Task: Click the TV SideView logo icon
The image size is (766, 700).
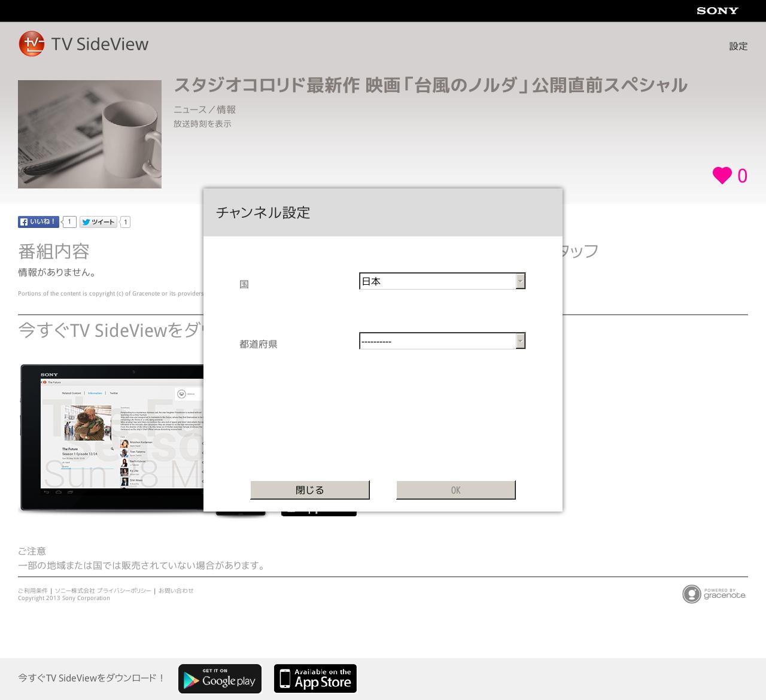Action: 32,44
